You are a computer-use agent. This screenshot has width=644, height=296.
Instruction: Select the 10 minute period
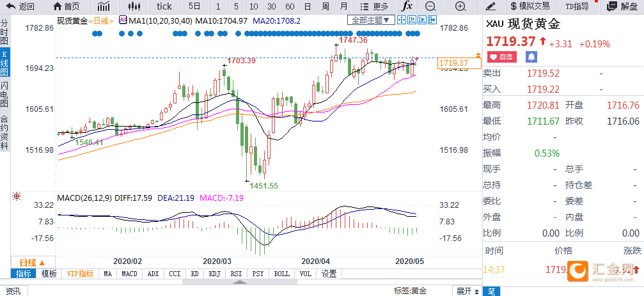(254, 6)
